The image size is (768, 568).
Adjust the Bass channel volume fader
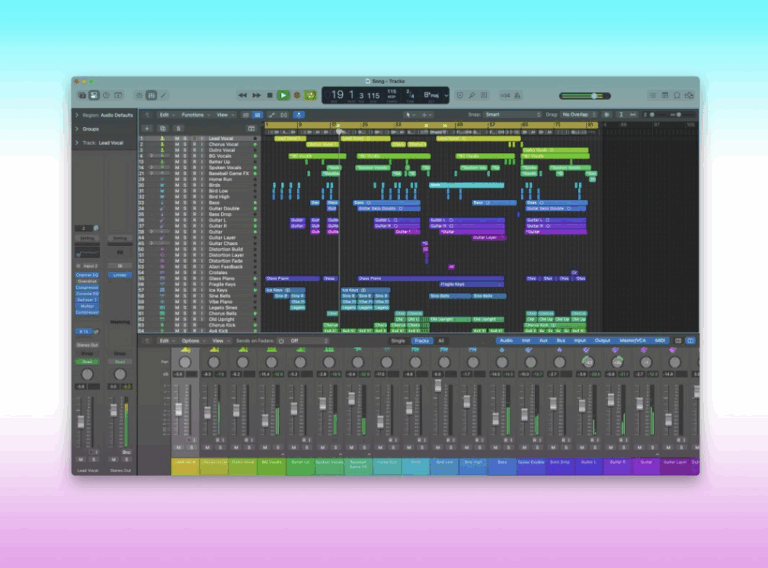[496, 419]
